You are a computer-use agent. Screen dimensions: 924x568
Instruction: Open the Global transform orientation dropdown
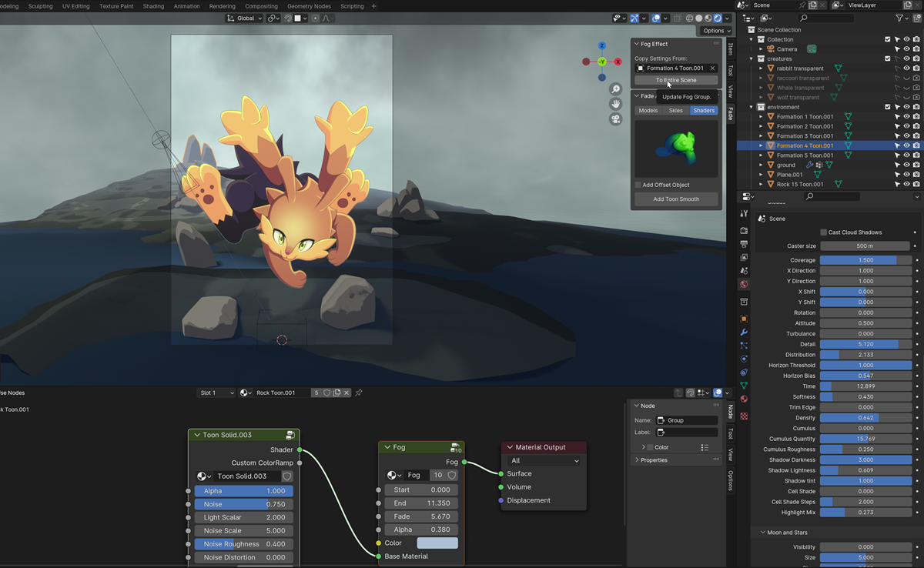pyautogui.click(x=245, y=18)
